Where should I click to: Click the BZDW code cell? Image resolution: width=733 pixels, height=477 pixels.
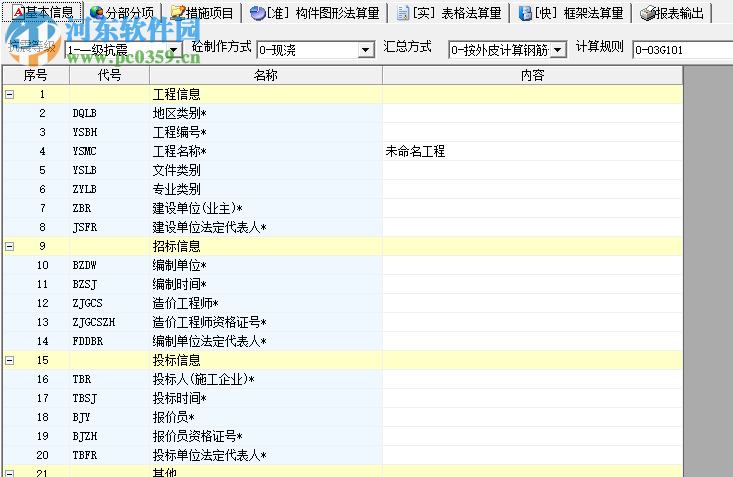click(109, 265)
